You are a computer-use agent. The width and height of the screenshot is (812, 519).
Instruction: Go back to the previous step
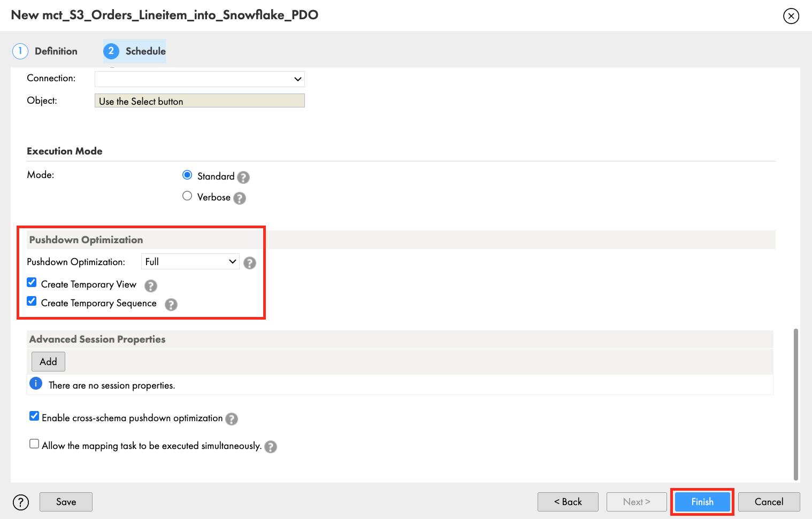(x=568, y=502)
